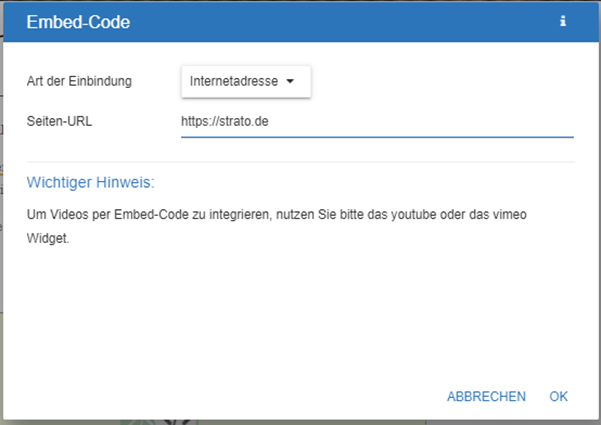Click the blue dialog header bar
Image resolution: width=601 pixels, height=425 pixels.
click(x=300, y=21)
